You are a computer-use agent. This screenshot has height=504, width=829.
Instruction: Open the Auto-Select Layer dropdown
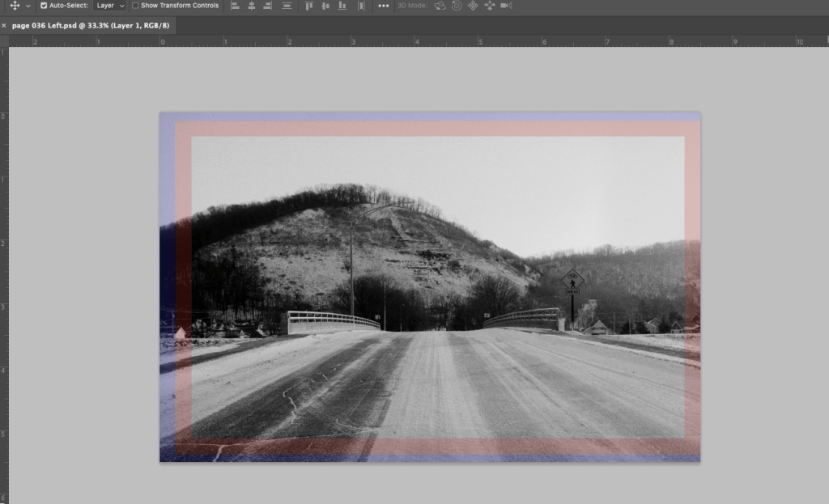[x=110, y=6]
